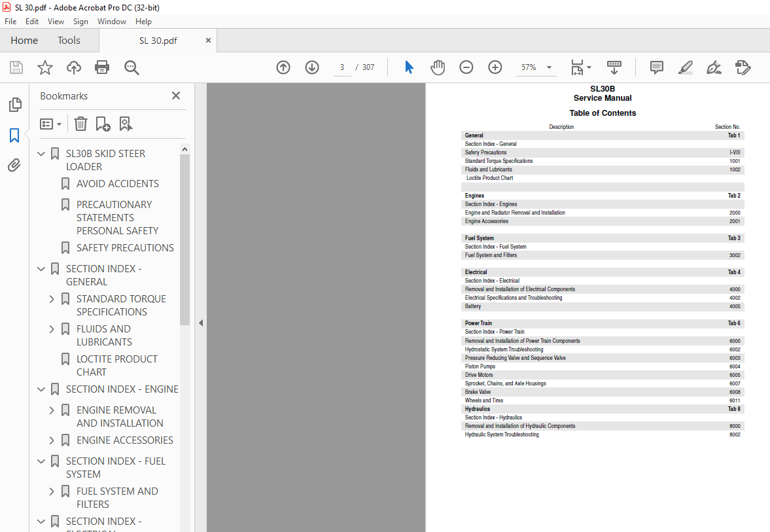Click the Share or send file icon
Viewport: 770px width, 532px height.
pyautogui.click(x=743, y=67)
